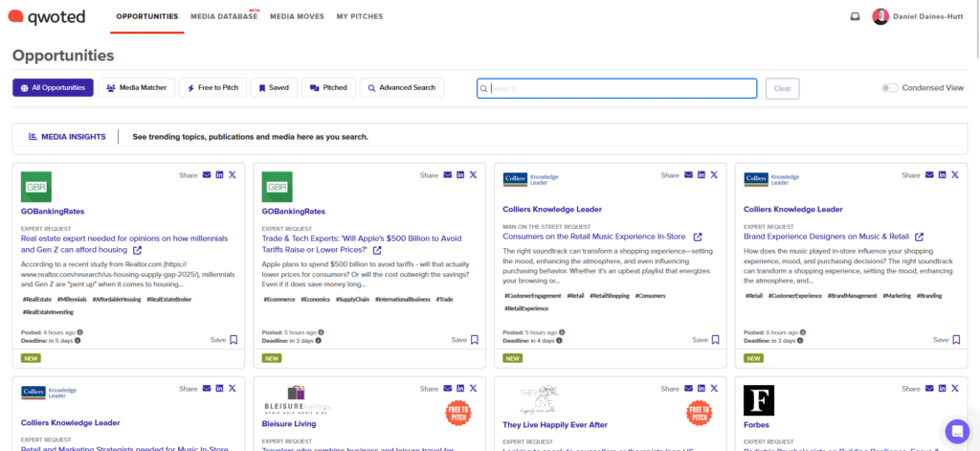Open external link icon on Retail Music Experience
Viewport: 980px width, 451px height.
coord(698,237)
